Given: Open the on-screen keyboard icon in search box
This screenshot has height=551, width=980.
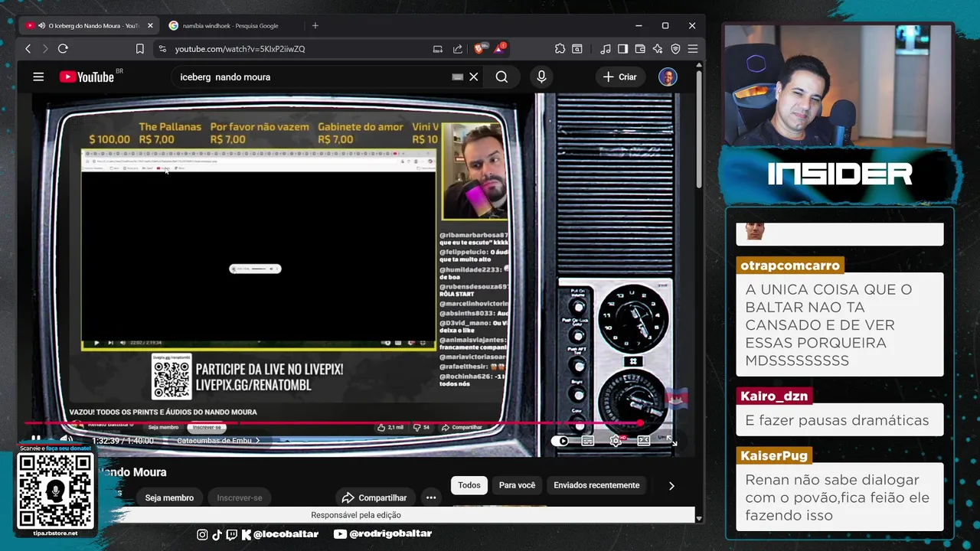Looking at the screenshot, I should click(458, 77).
